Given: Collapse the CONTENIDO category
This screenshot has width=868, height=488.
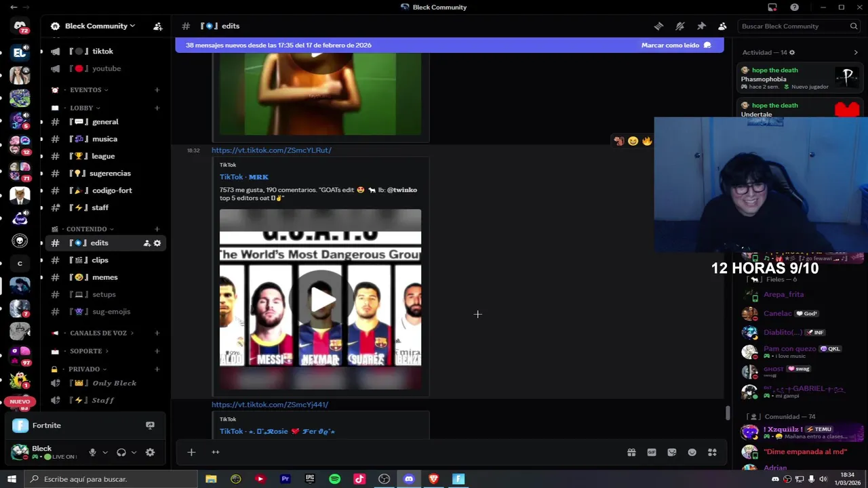Looking at the screenshot, I should pos(90,229).
